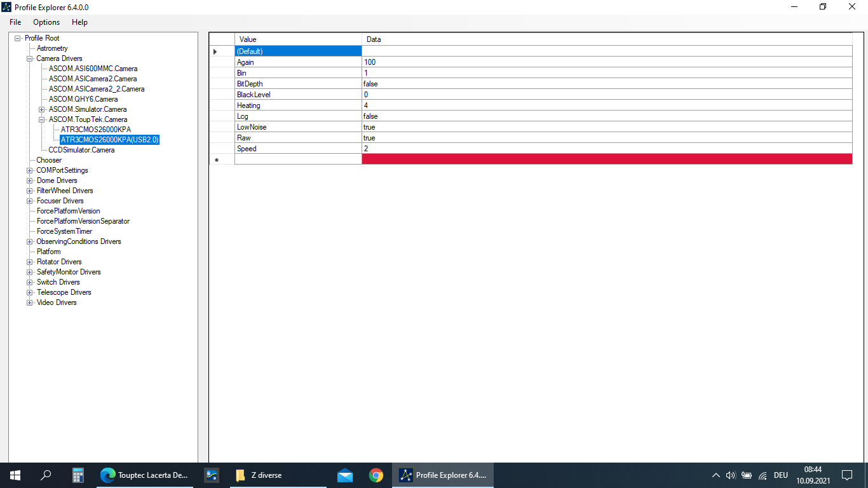Expand the Dome Drivers node

point(30,180)
